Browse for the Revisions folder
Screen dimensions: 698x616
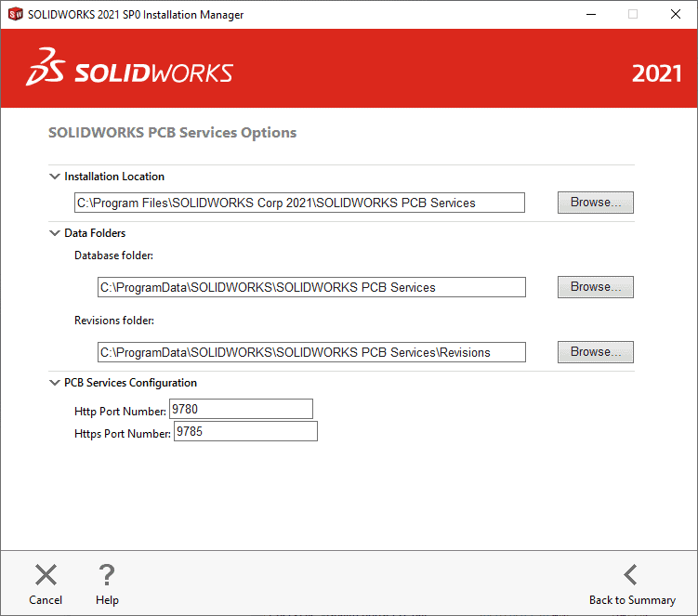pyautogui.click(x=596, y=352)
